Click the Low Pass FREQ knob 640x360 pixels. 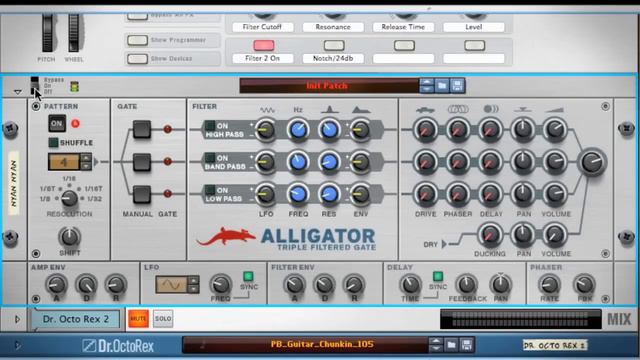298,194
